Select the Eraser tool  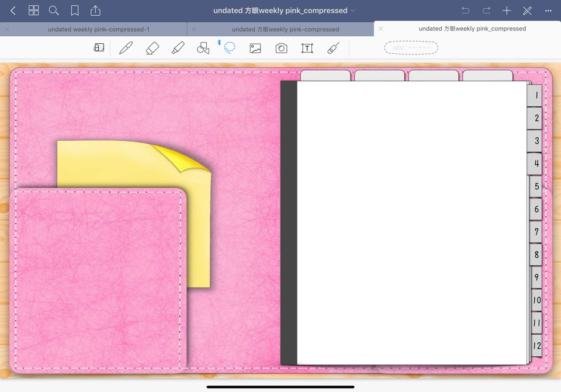(x=152, y=47)
